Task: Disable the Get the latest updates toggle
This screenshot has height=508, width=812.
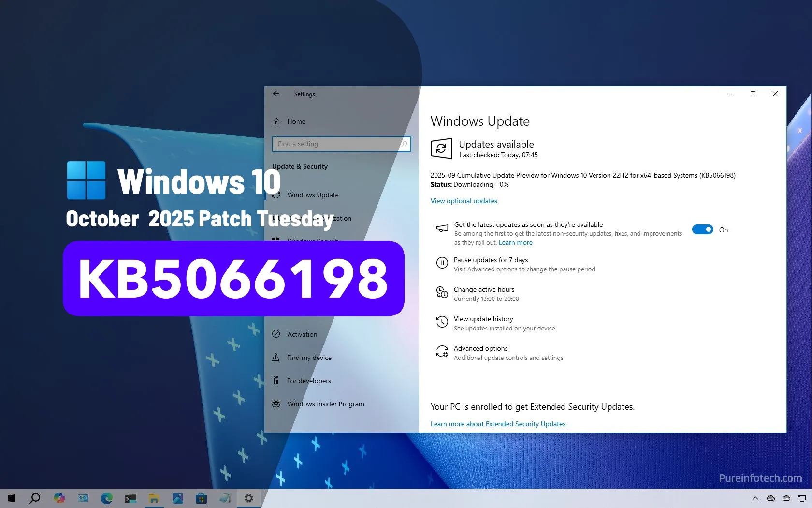Action: pos(702,229)
